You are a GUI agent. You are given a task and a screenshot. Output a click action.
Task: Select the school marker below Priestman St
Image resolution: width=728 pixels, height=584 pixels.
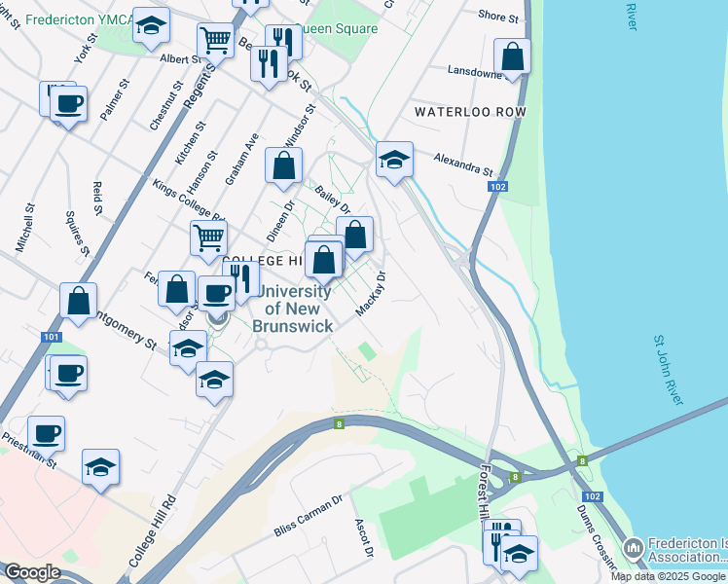tap(101, 469)
